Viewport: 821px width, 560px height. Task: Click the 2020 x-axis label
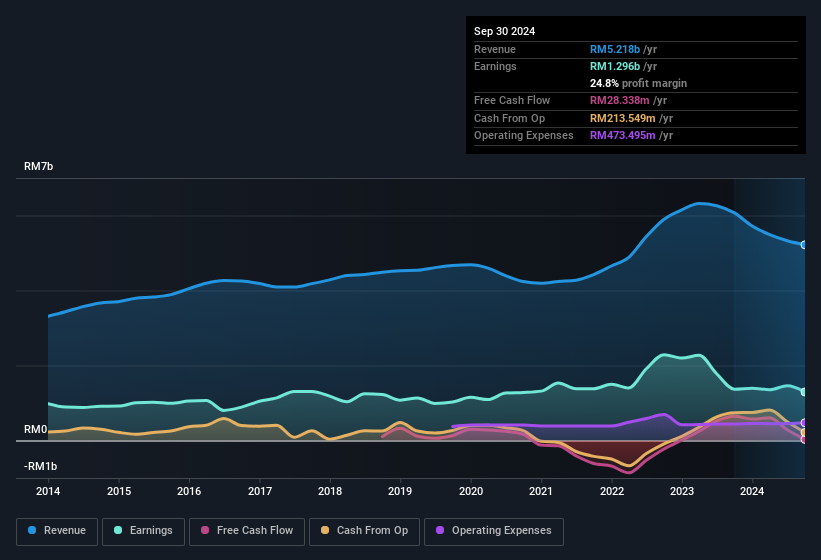(x=471, y=491)
